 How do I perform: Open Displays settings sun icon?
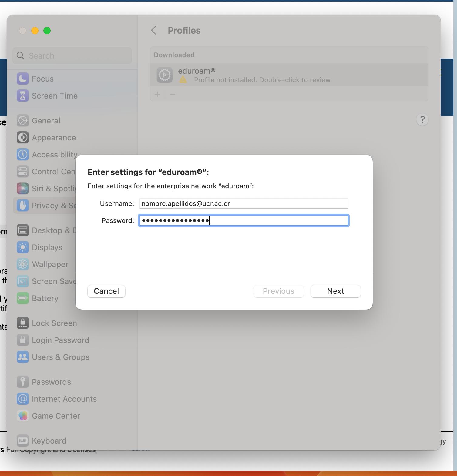(23, 247)
